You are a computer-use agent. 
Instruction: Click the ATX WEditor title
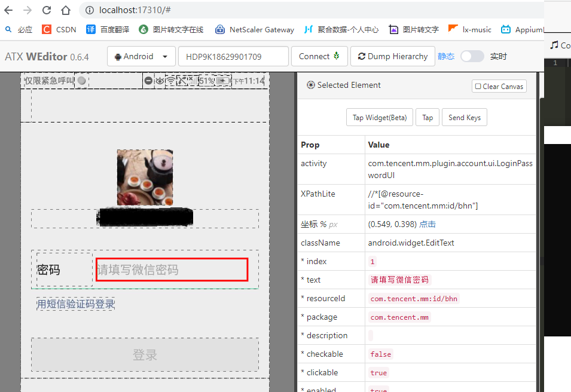coord(47,57)
